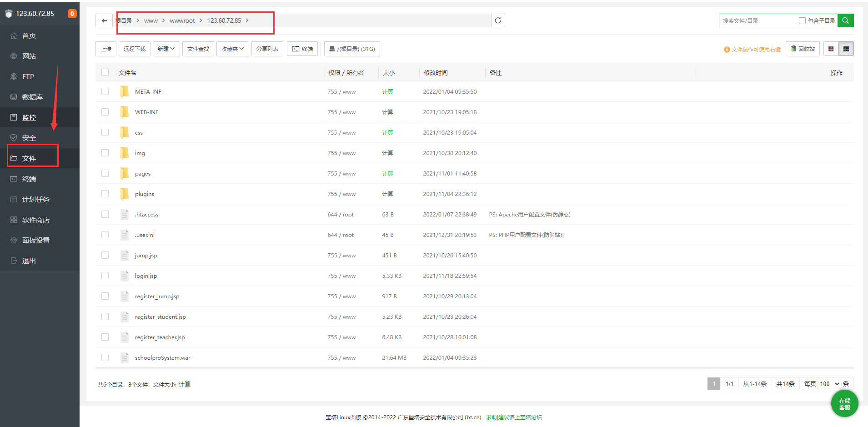Check the pages row checkbox
Image resolution: width=868 pixels, height=427 pixels.
coord(105,173)
